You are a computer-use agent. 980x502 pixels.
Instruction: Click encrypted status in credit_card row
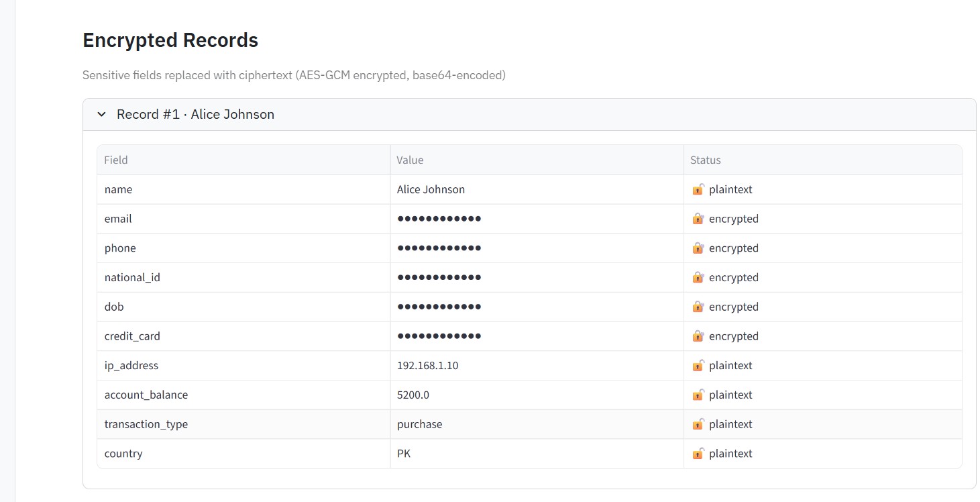click(x=734, y=336)
